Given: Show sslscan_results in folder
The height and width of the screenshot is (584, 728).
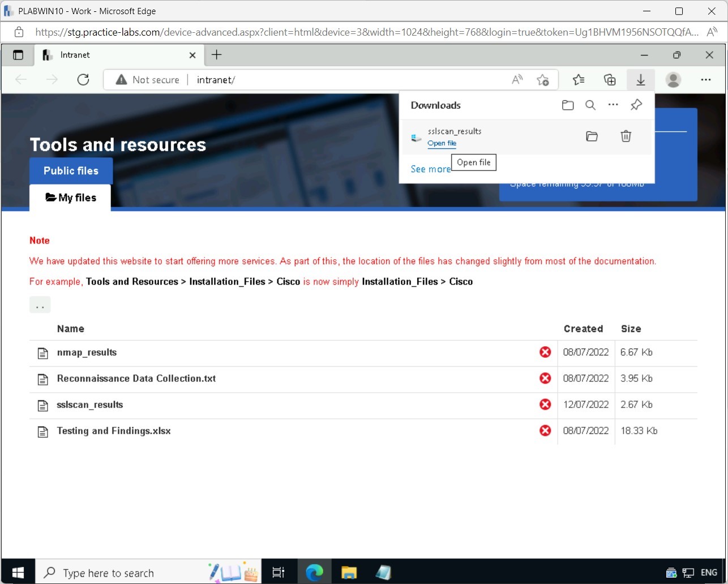Looking at the screenshot, I should pos(592,136).
